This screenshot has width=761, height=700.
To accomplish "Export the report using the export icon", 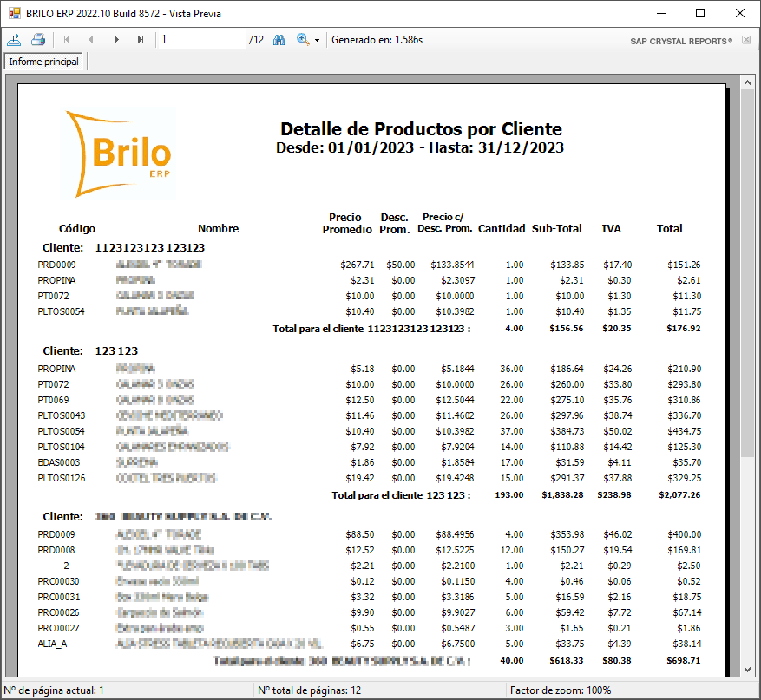I will click(x=14, y=39).
